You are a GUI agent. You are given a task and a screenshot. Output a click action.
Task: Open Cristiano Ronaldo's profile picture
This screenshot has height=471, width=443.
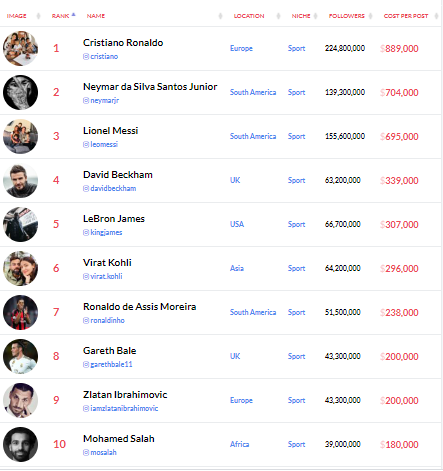coord(20,48)
